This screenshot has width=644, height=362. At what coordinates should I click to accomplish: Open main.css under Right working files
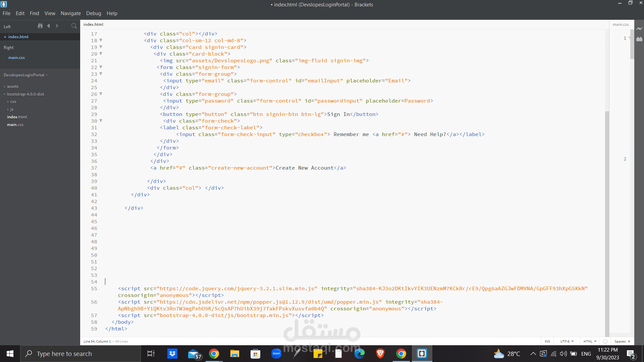16,58
